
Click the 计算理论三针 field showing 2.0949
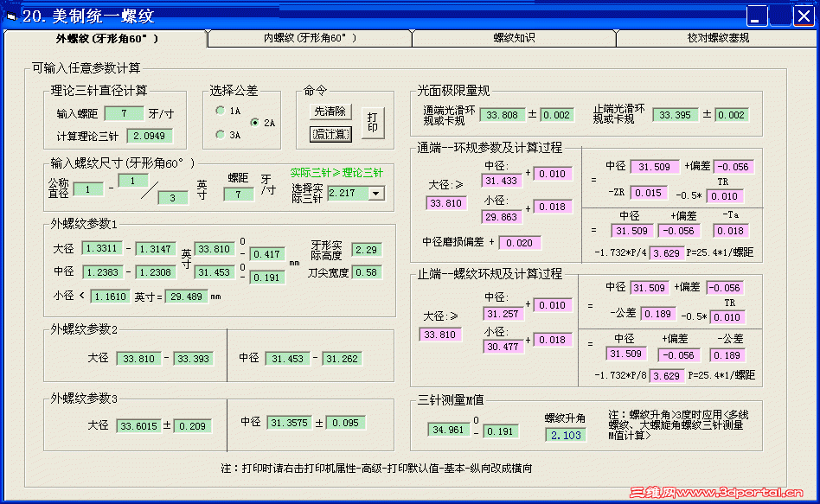pos(150,136)
